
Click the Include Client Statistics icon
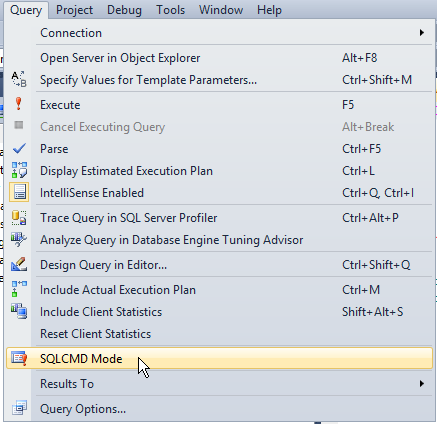tap(19, 311)
